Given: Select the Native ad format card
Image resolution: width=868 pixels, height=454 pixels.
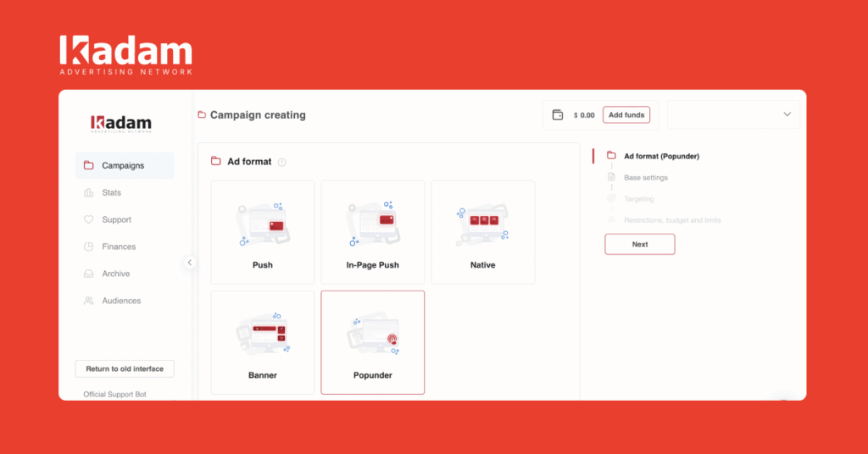Looking at the screenshot, I should pos(482,231).
